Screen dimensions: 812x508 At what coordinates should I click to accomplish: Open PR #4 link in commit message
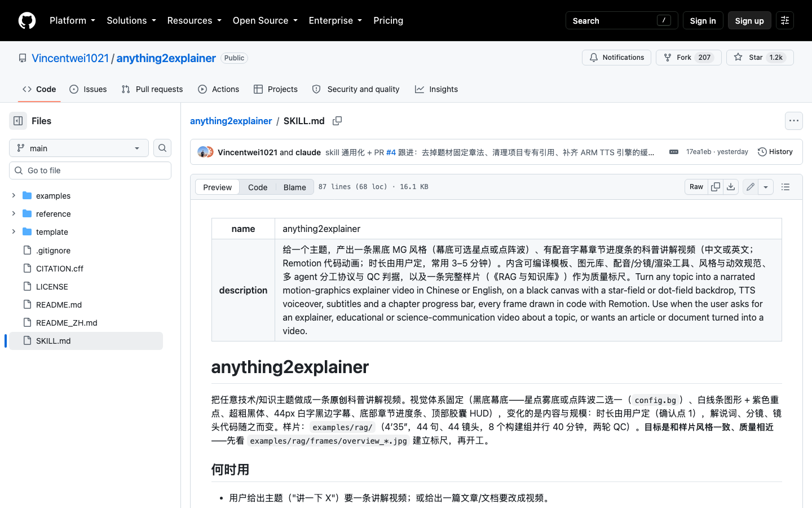coord(391,152)
